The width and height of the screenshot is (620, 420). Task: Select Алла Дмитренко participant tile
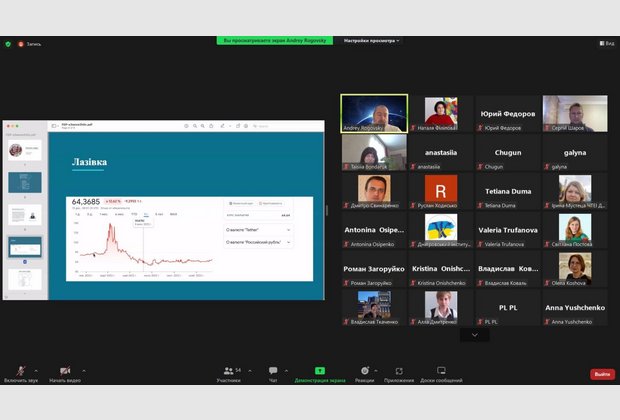click(441, 307)
